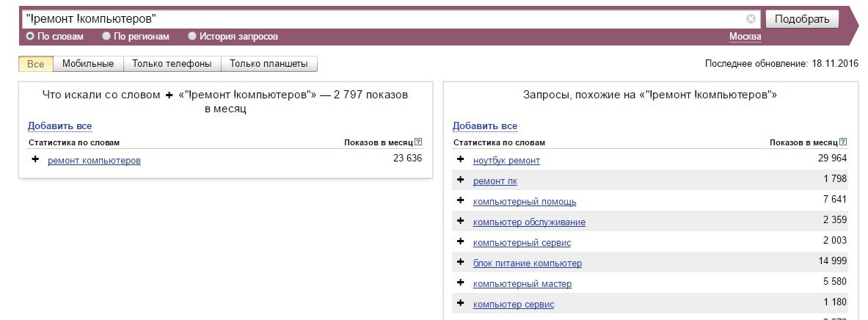
Task: Open help icon beside right 'Показов в месяц'
Action: pyautogui.click(x=843, y=142)
